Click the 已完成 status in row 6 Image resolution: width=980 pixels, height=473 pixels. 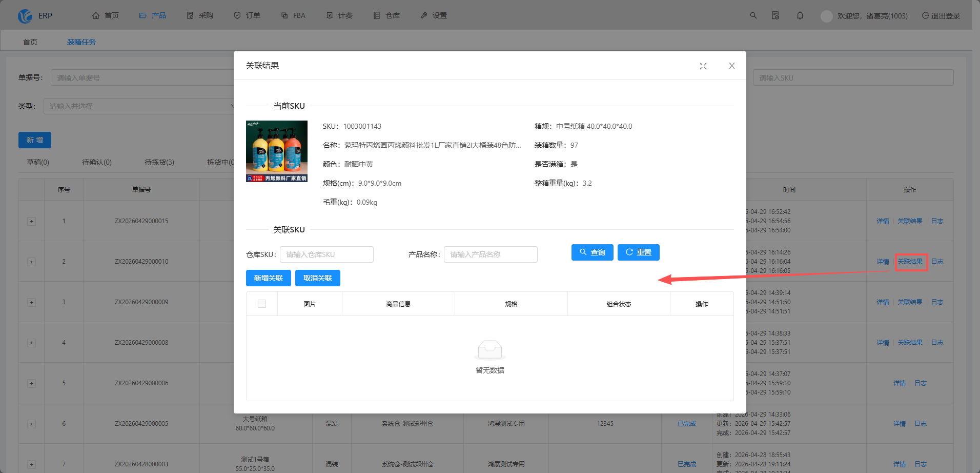pos(687,424)
